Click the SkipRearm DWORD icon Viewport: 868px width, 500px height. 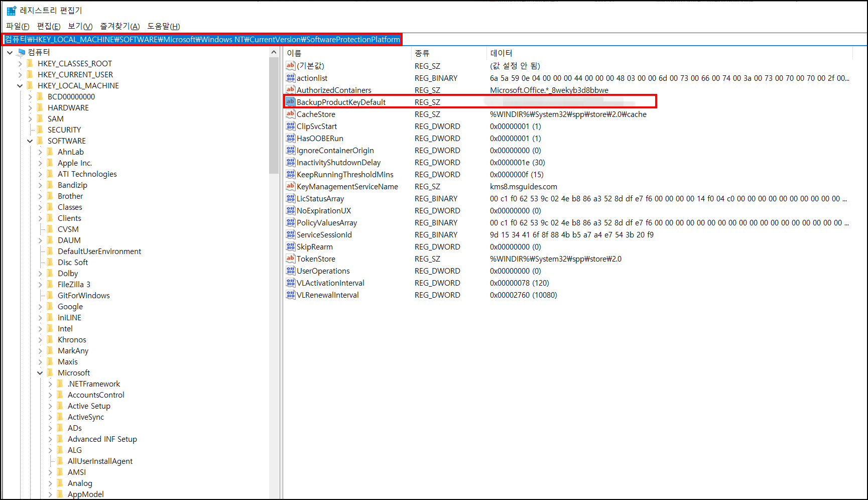tap(291, 246)
